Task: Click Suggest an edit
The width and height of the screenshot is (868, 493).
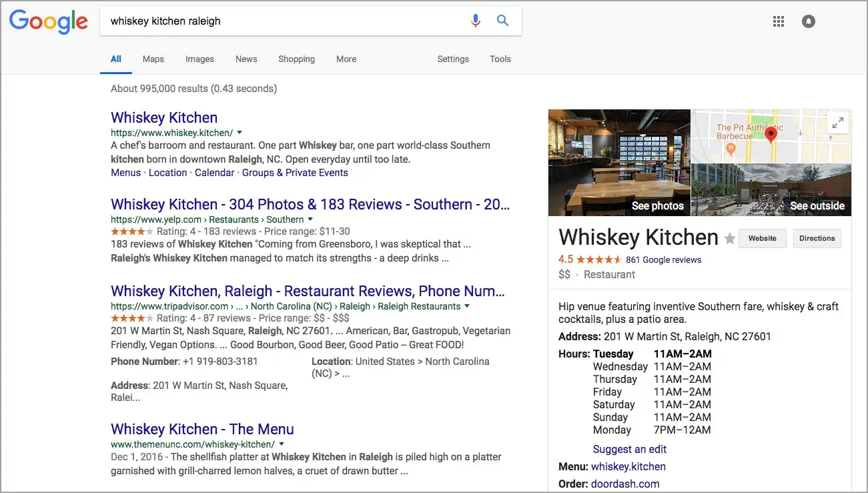Action: [629, 449]
